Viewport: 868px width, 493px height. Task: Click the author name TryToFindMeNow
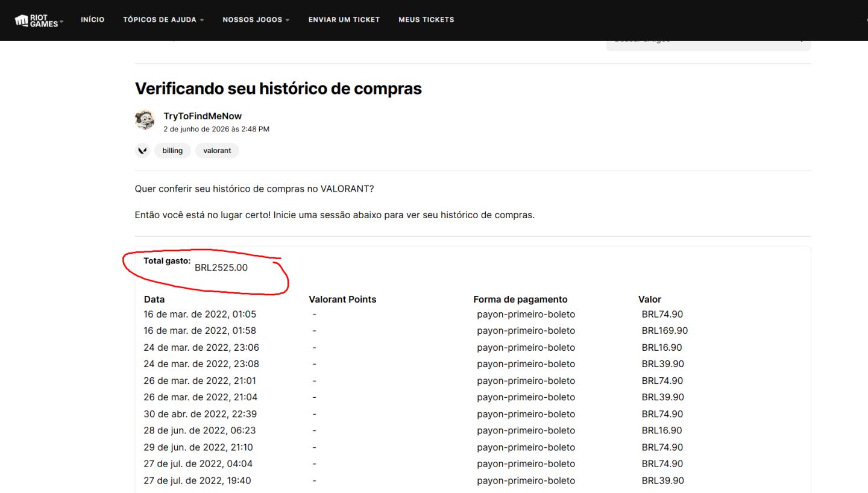tap(203, 116)
